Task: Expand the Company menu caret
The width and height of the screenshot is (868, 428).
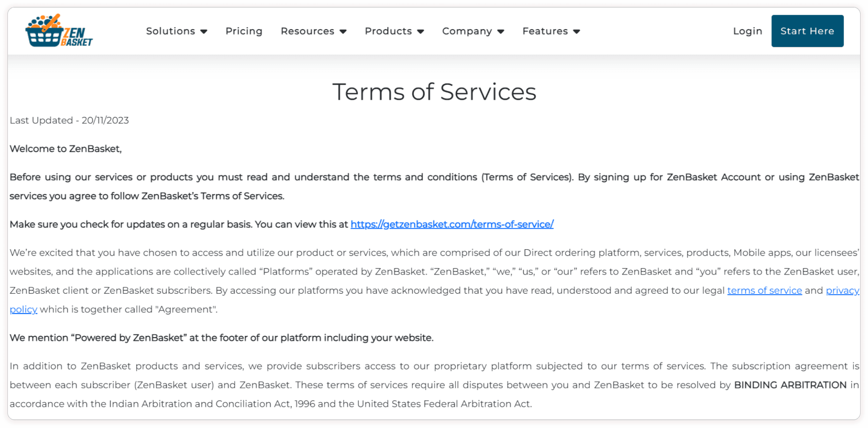Action: coord(501,32)
